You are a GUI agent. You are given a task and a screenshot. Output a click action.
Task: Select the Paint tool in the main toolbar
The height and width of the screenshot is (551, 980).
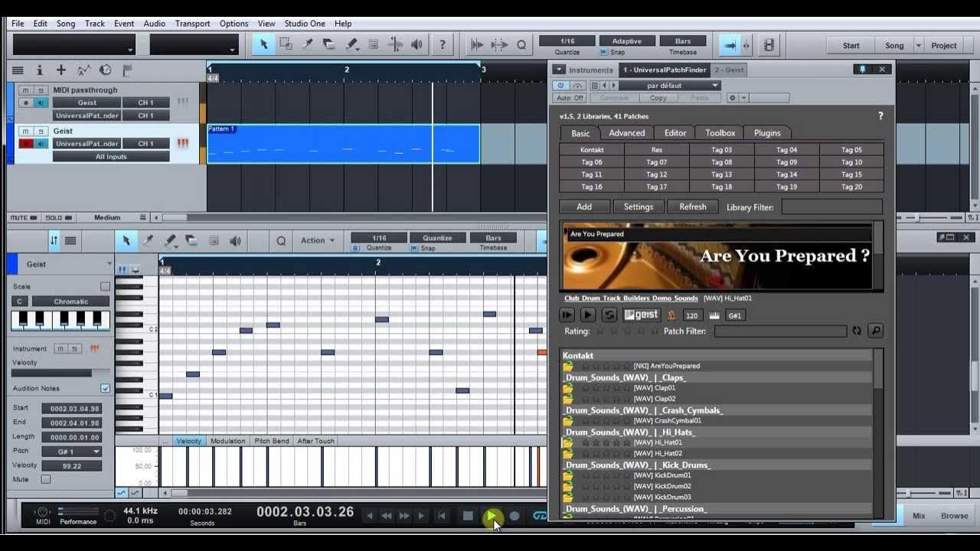coord(352,45)
